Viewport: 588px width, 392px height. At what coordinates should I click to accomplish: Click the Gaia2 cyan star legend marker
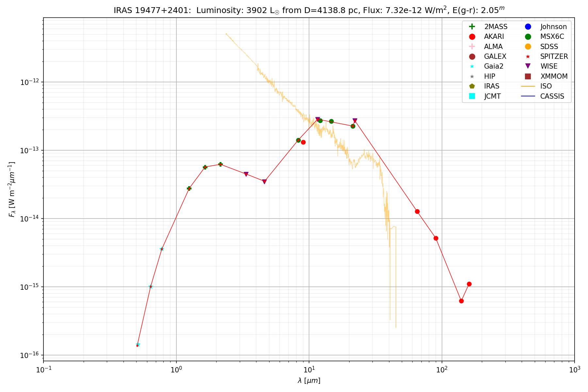[472, 66]
